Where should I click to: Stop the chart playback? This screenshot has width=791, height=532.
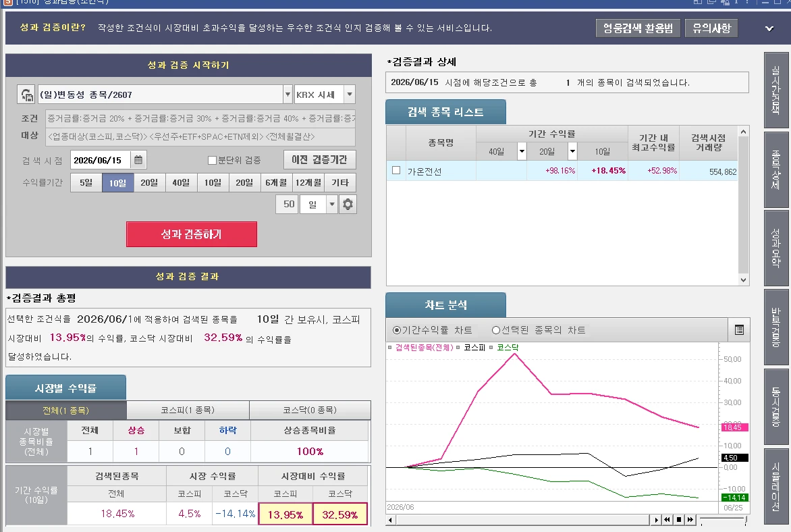pos(679,519)
